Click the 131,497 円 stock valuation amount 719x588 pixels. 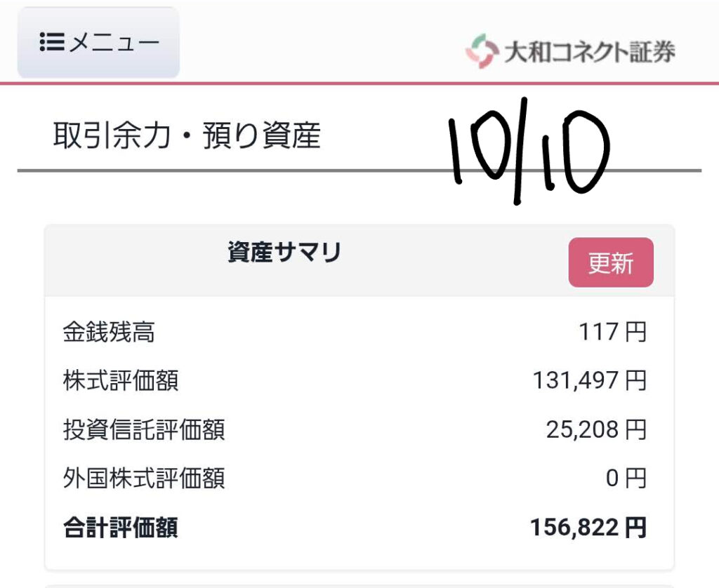coord(589,381)
